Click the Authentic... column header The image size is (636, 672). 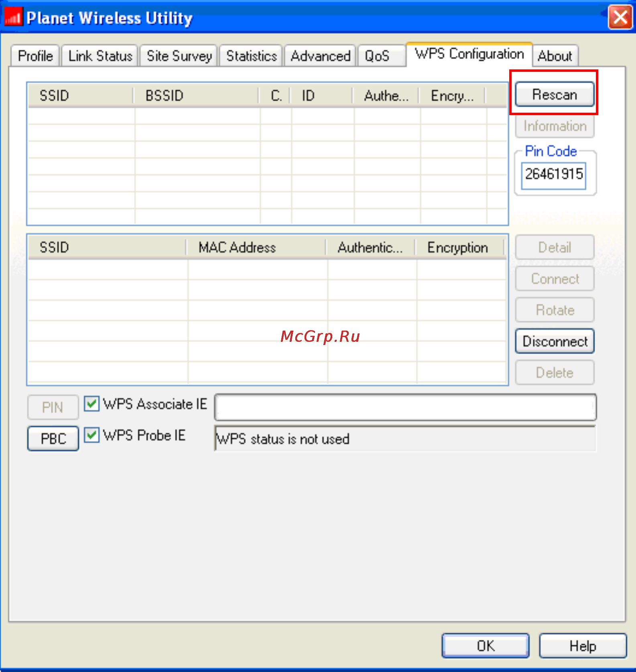(370, 248)
